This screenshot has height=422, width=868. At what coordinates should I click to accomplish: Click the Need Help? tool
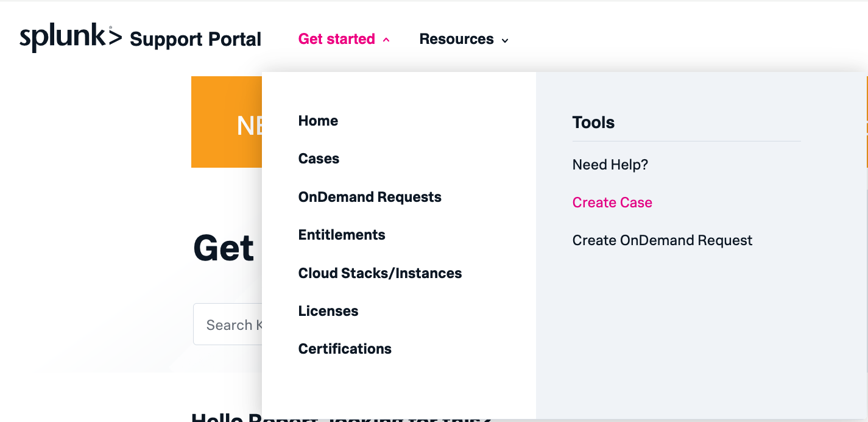pyautogui.click(x=610, y=165)
